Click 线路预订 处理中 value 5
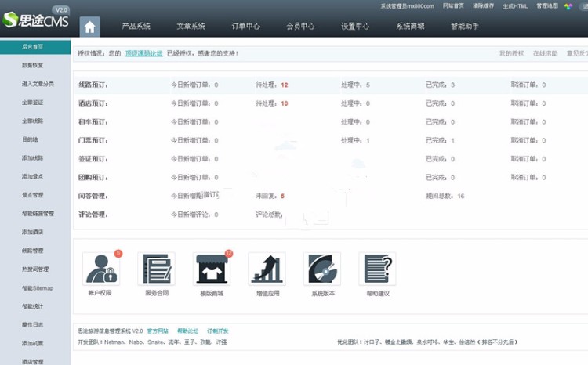Viewport: 588px width, 365px height. coord(368,85)
